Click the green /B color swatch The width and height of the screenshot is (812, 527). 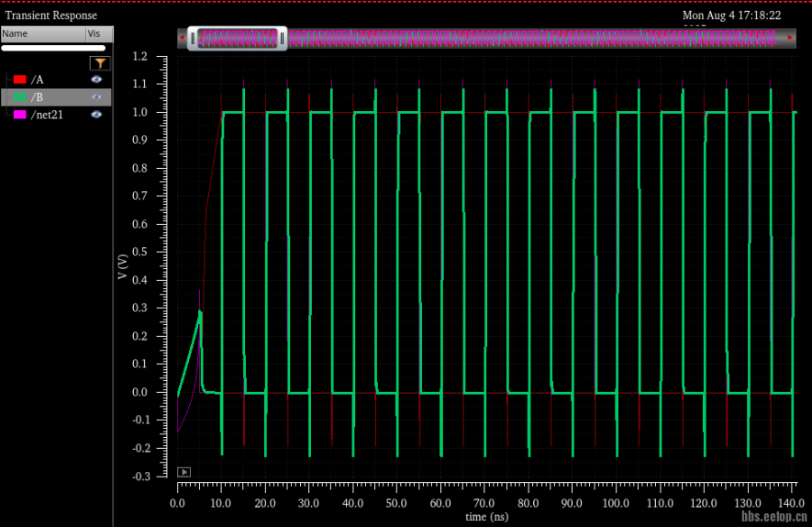point(19,97)
